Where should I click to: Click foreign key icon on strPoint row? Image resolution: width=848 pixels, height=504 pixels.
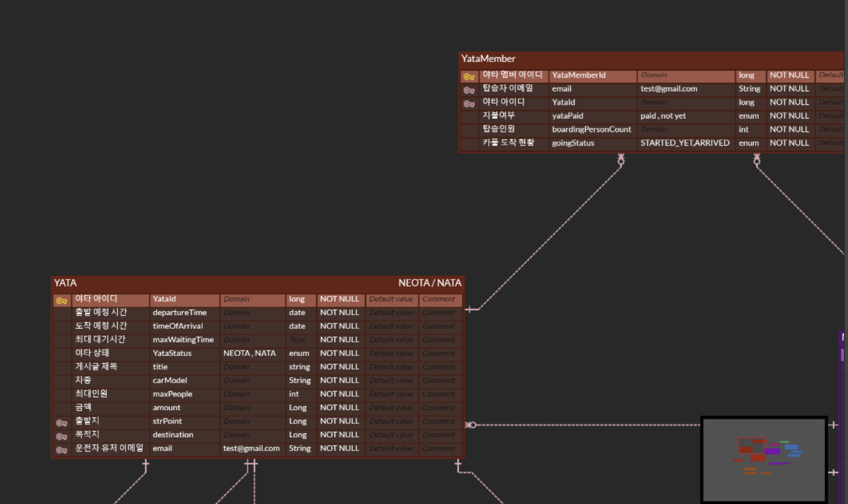pyautogui.click(x=62, y=423)
